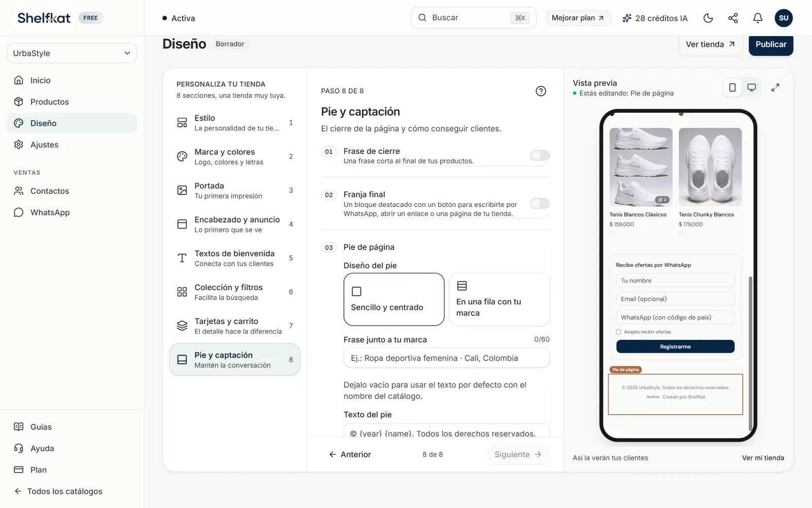
Task: Select Tarjetas y carrito step
Action: click(x=234, y=326)
